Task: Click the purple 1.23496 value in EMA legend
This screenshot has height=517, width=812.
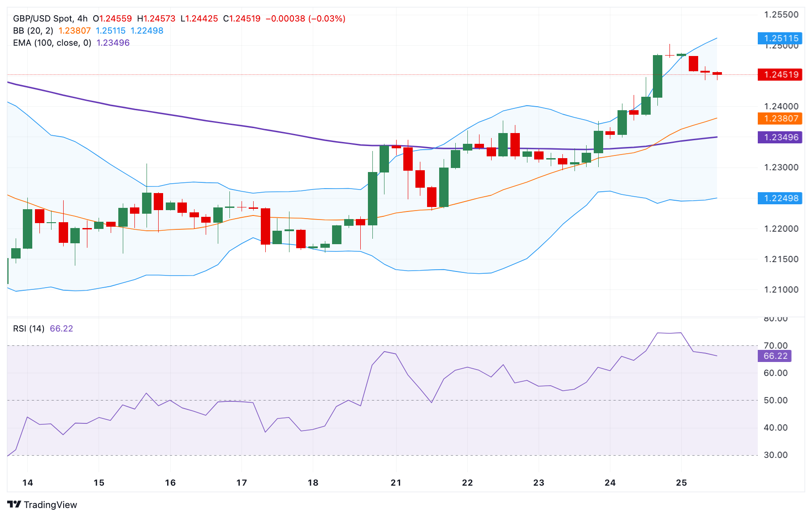Action: click(x=113, y=43)
